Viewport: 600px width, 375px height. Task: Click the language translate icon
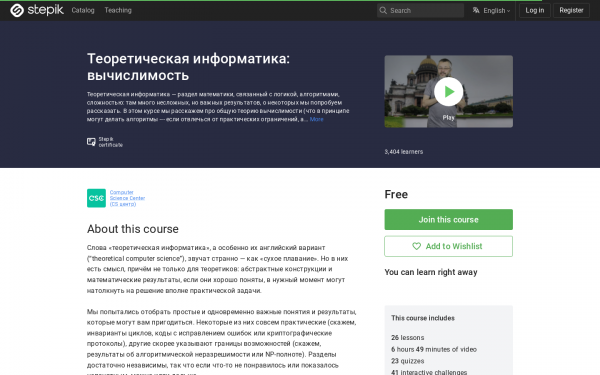(476, 10)
